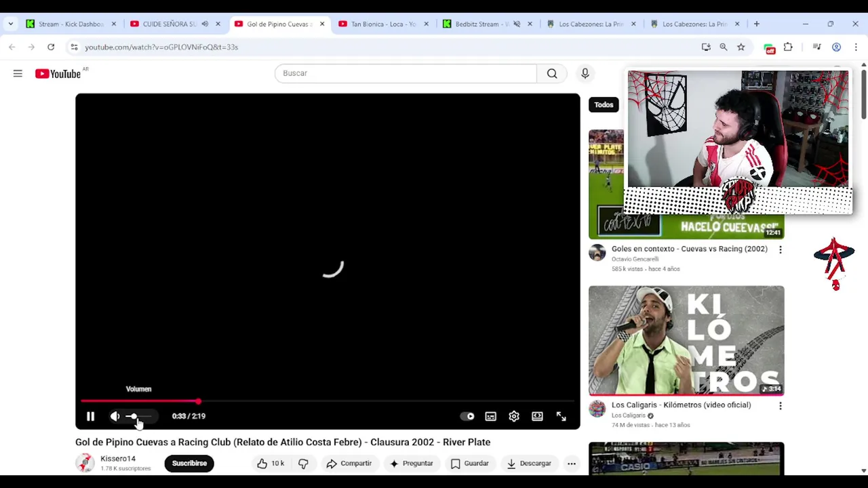Pause the video with the pause button
868x488 pixels.
[90, 416]
